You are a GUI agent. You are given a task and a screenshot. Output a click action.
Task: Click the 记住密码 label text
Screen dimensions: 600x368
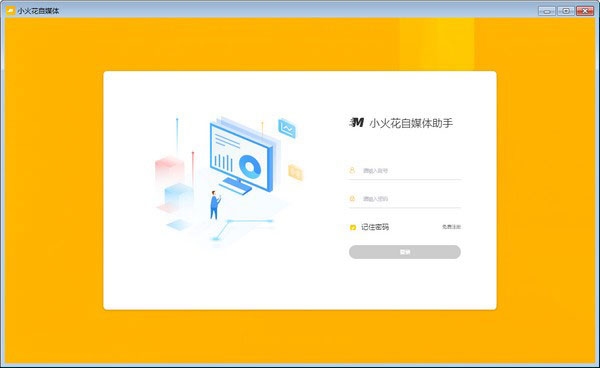375,227
